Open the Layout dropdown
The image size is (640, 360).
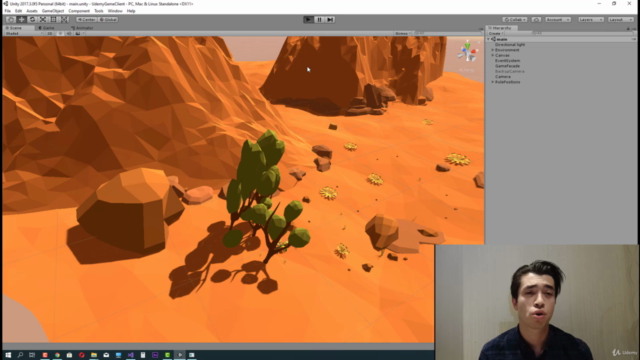(x=620, y=20)
